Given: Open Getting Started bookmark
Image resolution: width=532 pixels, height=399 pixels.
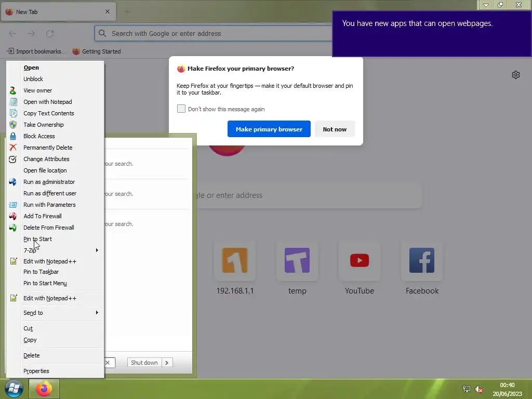Looking at the screenshot, I should coord(97,51).
